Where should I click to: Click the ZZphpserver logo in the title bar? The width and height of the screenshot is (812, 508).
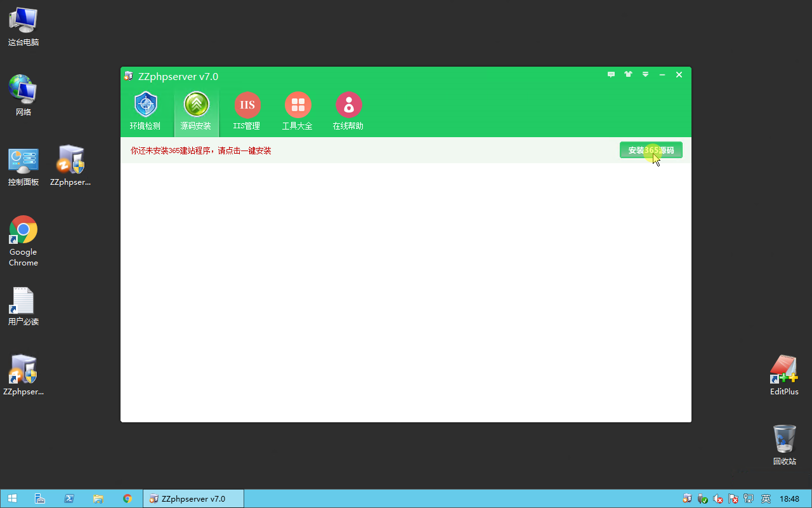[129, 76]
